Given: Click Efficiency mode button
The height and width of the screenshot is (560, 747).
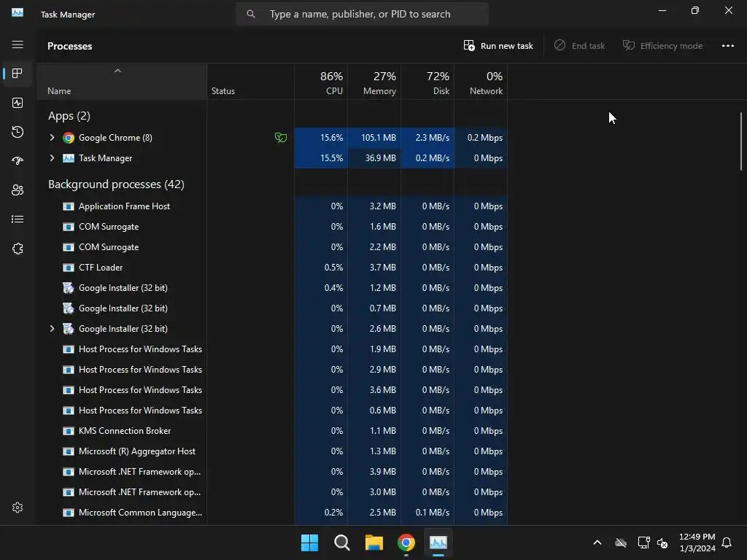Looking at the screenshot, I should click(662, 46).
